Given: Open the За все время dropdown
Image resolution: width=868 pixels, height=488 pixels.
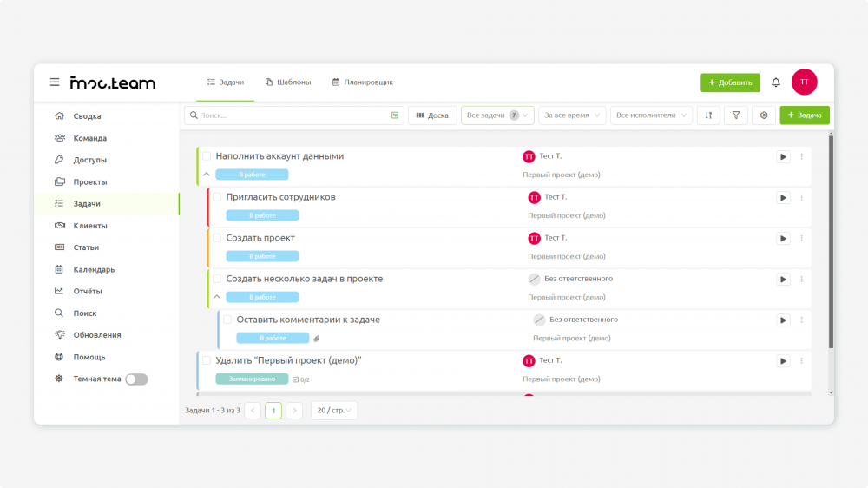Looking at the screenshot, I should 572,115.
